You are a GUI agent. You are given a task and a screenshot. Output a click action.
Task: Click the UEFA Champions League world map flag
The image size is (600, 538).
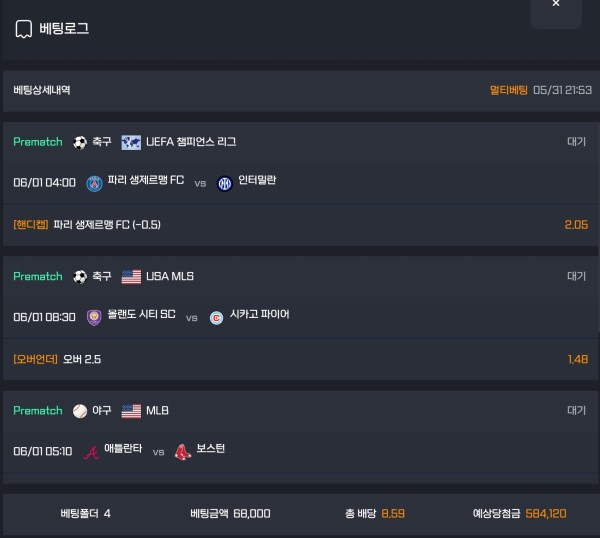(x=131, y=143)
